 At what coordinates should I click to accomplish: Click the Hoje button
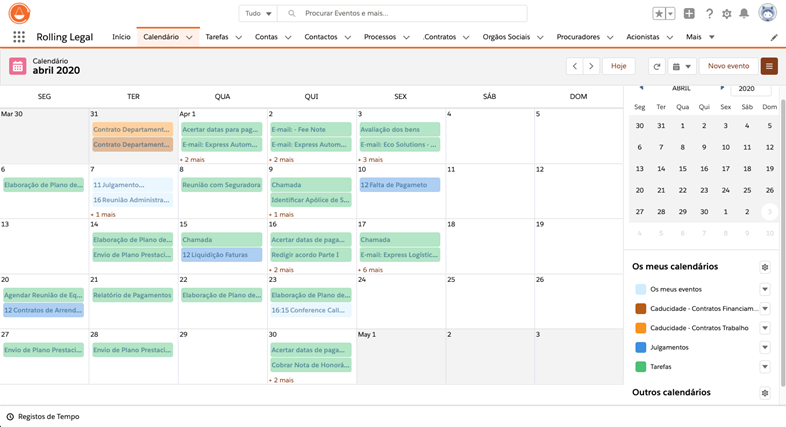[x=619, y=66]
